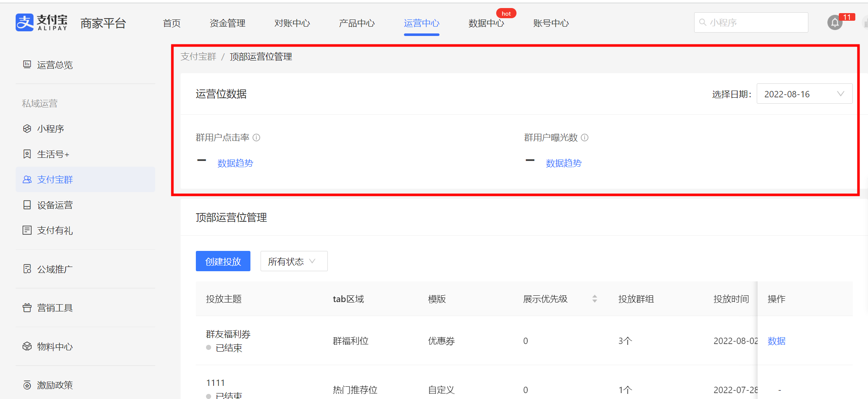Click the red 11 notification badge
Image resolution: width=868 pixels, height=399 pixels.
[x=847, y=17]
